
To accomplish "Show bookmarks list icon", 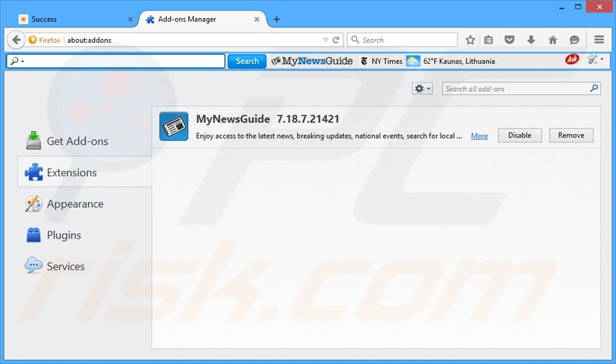I will click(x=488, y=40).
